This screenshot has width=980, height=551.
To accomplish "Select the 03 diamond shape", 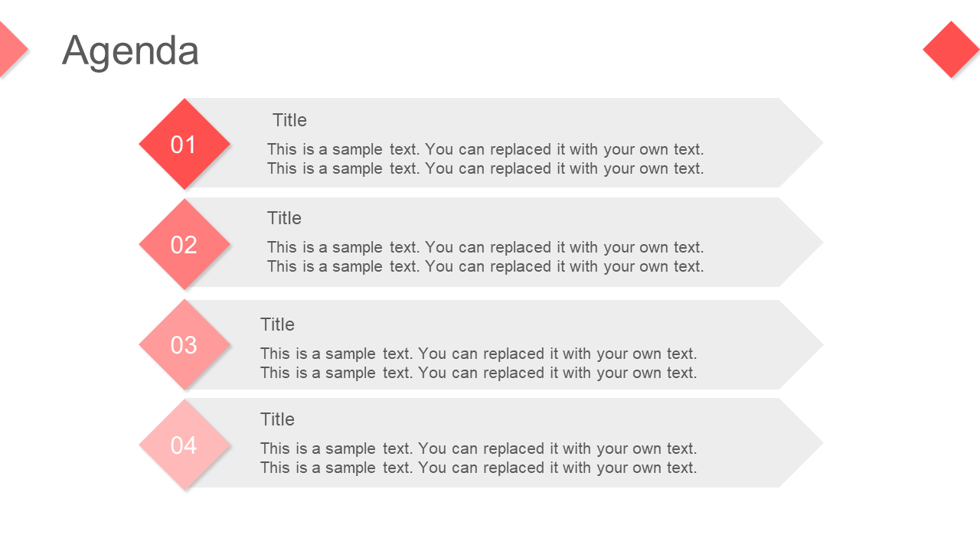I will 185,344.
